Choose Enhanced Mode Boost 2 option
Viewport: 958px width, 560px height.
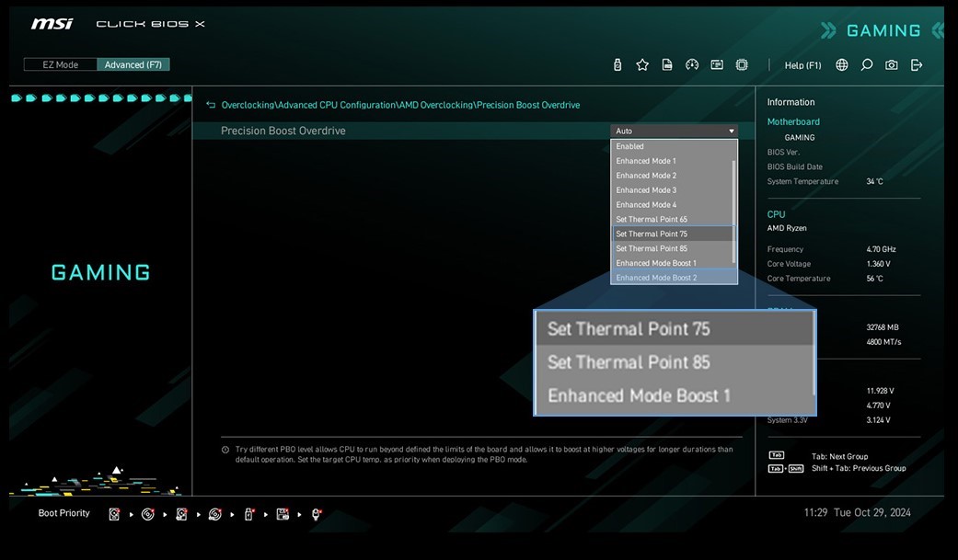[x=672, y=278]
